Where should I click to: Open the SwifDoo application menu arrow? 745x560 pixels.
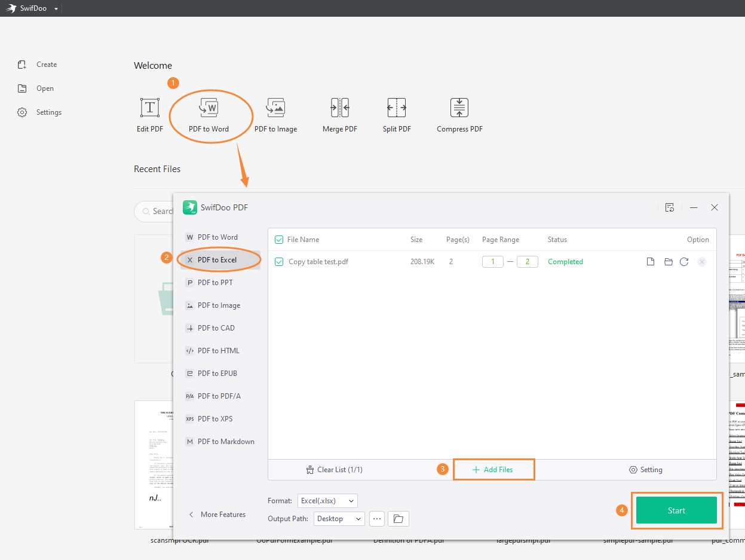[x=56, y=8]
